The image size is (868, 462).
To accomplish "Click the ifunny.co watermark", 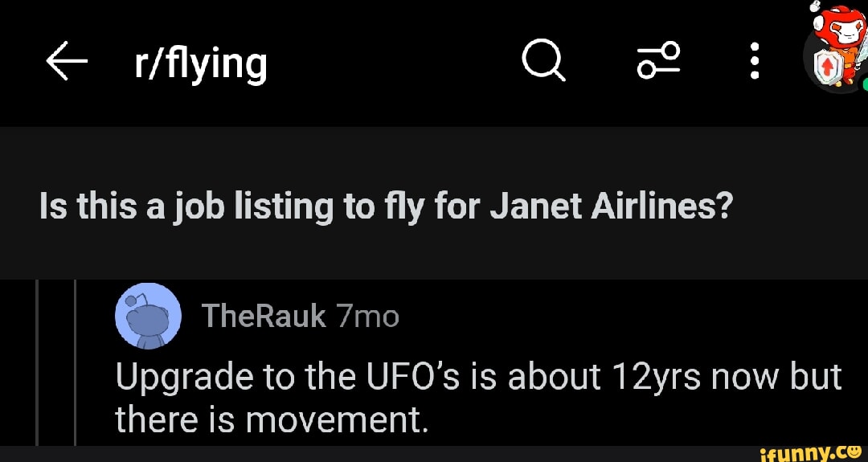I will [x=812, y=451].
